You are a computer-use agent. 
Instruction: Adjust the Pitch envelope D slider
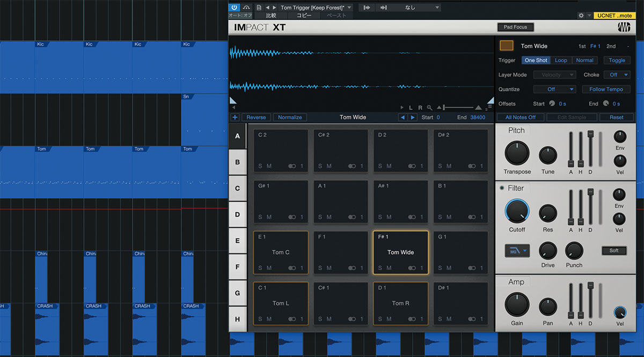click(590, 149)
